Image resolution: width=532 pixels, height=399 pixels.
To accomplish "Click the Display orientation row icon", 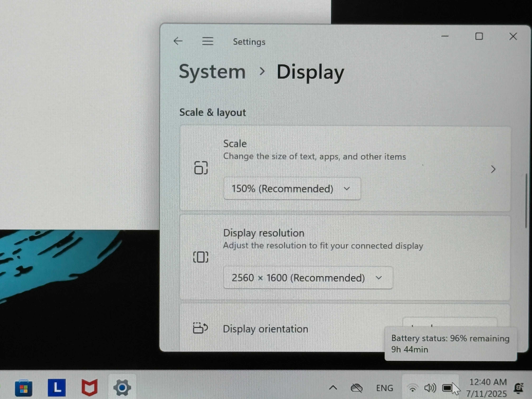I will coord(200,328).
